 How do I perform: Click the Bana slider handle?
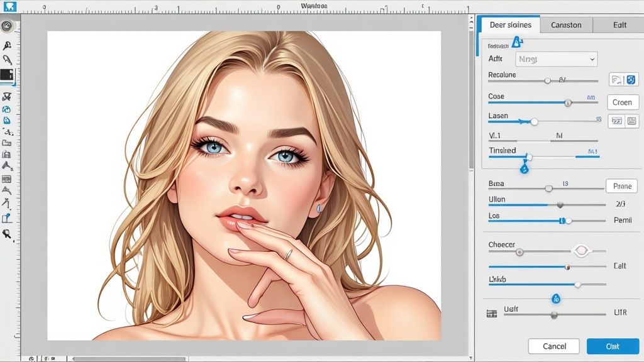click(x=548, y=189)
